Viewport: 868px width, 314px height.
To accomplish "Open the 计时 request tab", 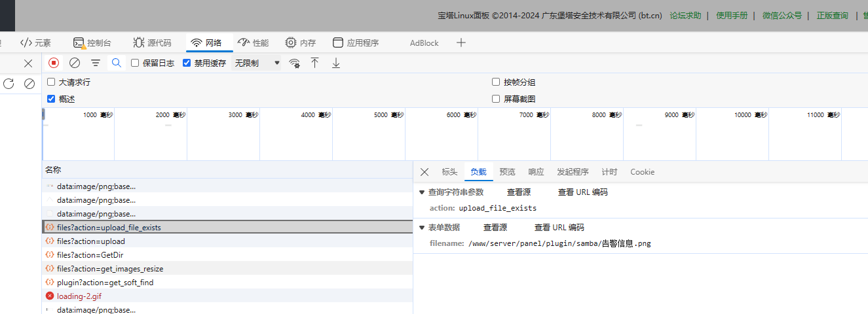I will coord(609,172).
